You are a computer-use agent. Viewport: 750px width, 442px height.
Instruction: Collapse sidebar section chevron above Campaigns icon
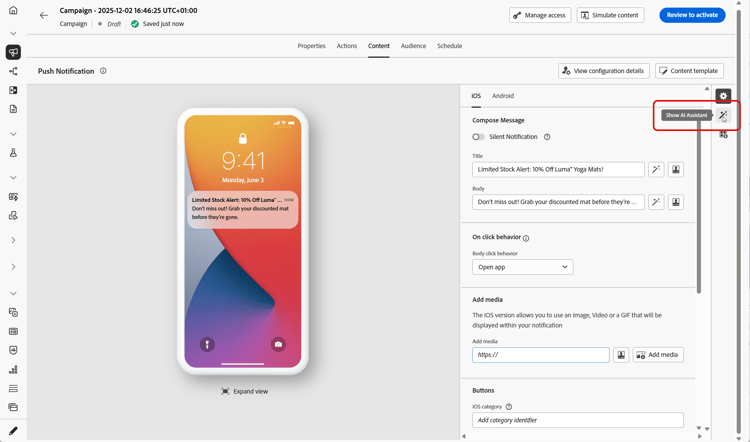click(13, 33)
